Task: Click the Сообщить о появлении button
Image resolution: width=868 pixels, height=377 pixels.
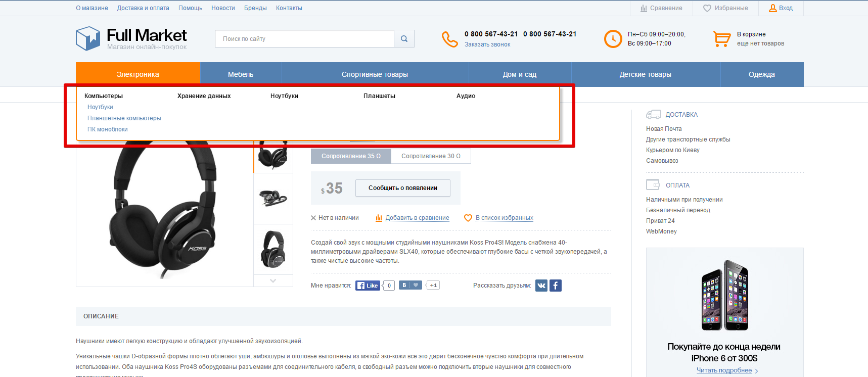Action: pyautogui.click(x=403, y=188)
